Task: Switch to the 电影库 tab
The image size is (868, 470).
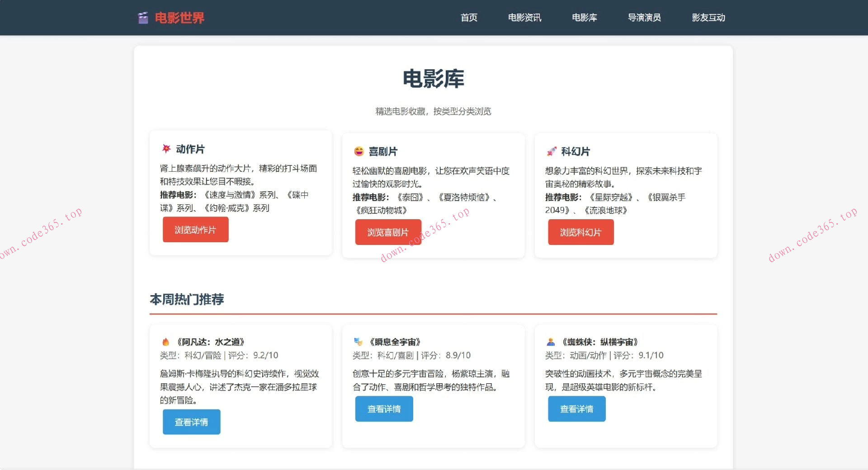Action: [x=584, y=18]
